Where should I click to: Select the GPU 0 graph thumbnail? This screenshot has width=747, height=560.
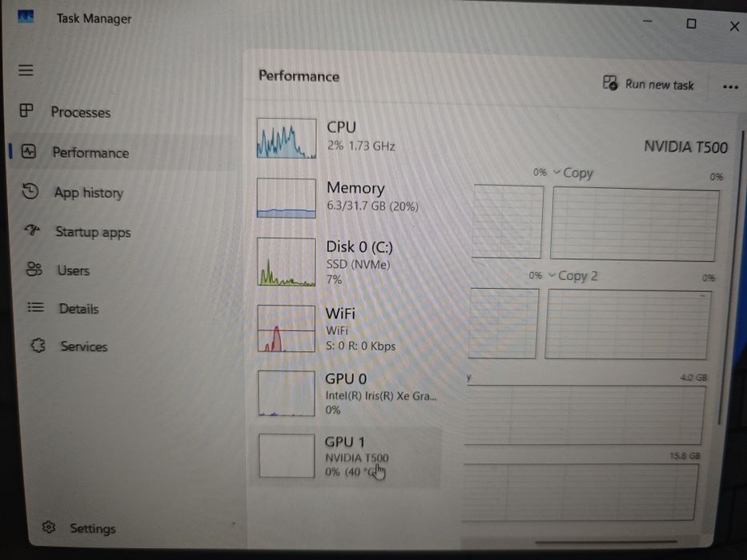pyautogui.click(x=287, y=394)
